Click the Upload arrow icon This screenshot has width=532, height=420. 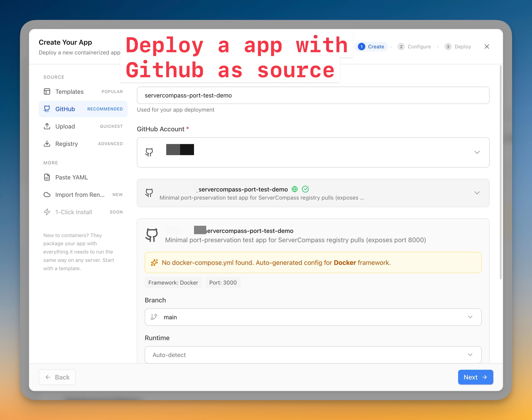pos(47,126)
